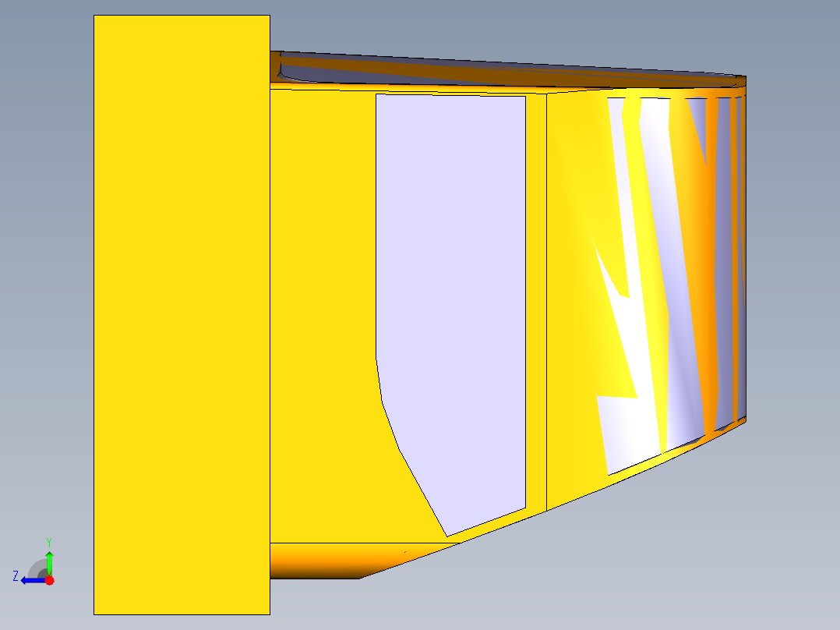
Task: Select the large lavender panel near the center
Action: tap(452, 273)
